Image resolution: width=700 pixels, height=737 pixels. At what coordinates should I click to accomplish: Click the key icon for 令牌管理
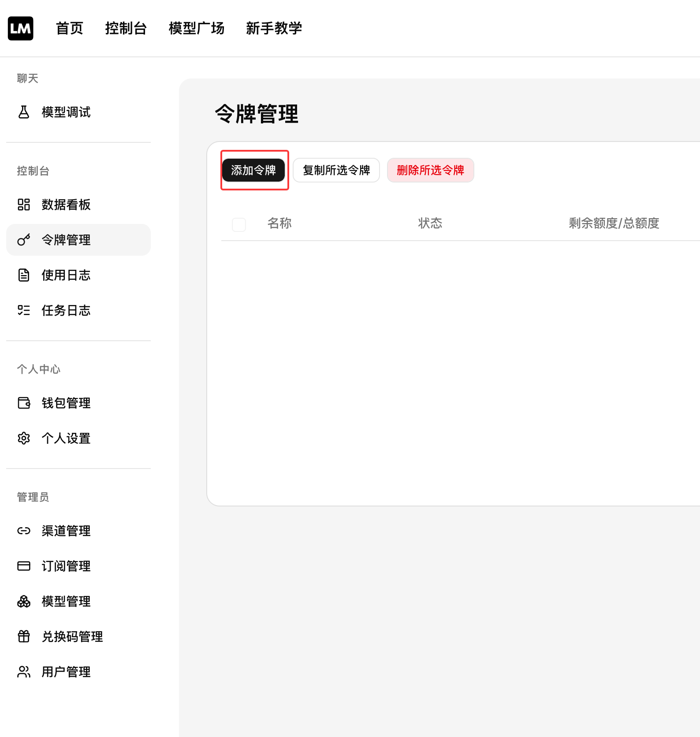[x=24, y=240]
